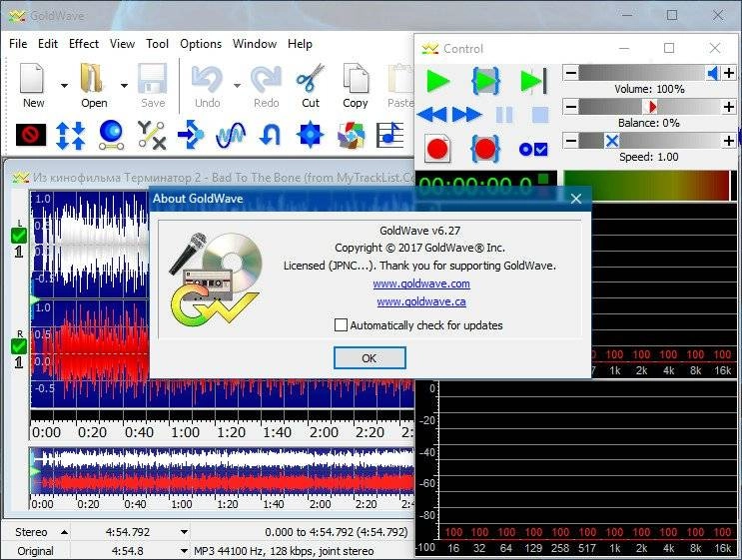
Task: Click the Undo toolbar icon
Action: click(x=207, y=79)
